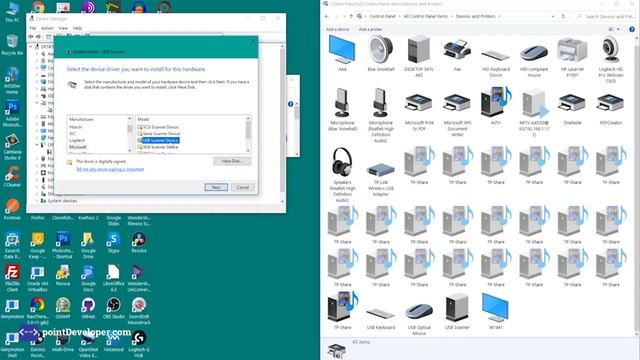Open Oracle VM VirtualBox desktop shortcut

[38, 278]
